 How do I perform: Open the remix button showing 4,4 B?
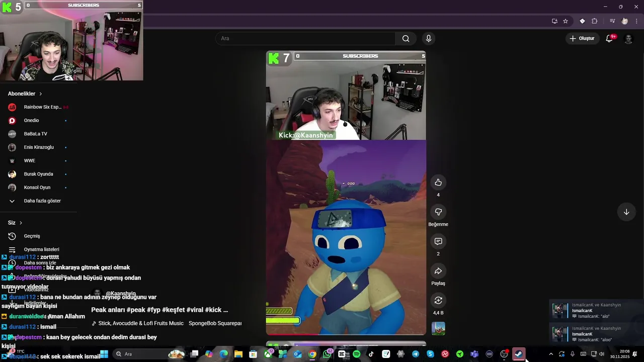point(438,301)
